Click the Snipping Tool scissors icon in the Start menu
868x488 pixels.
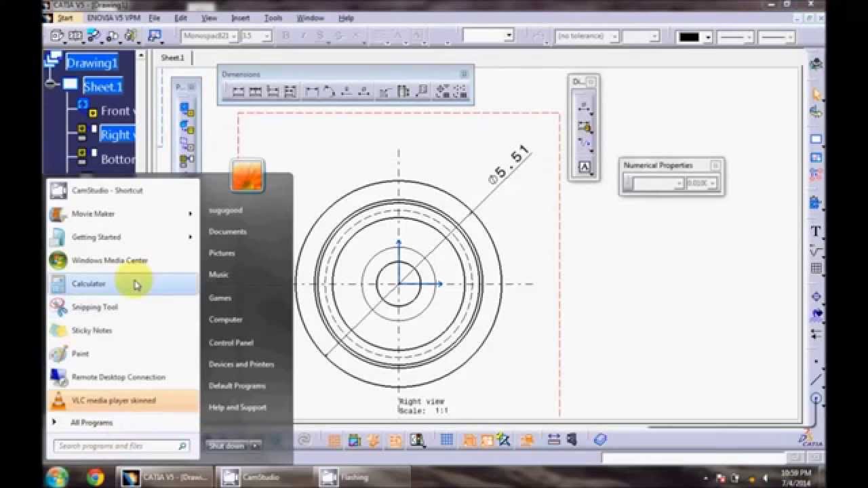pyautogui.click(x=59, y=307)
